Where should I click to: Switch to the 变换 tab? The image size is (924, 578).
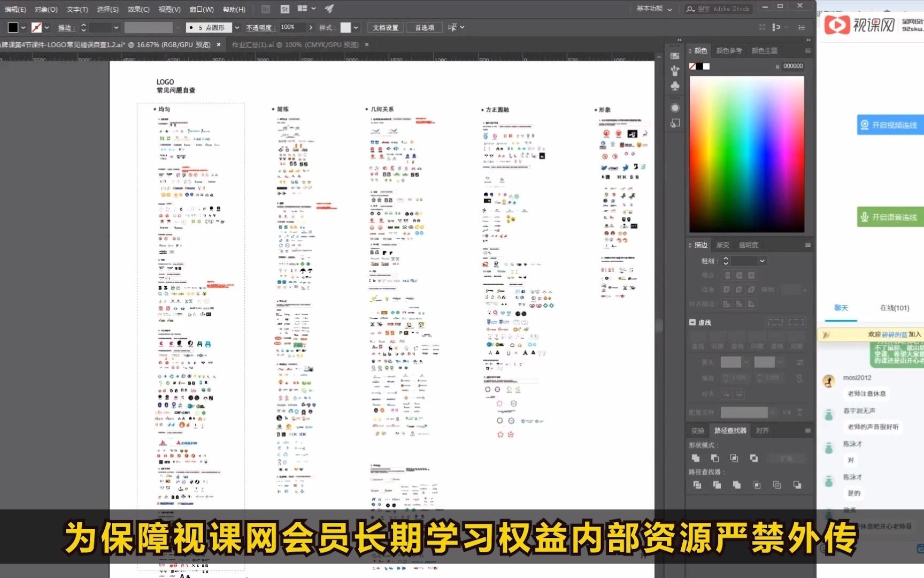coord(698,431)
